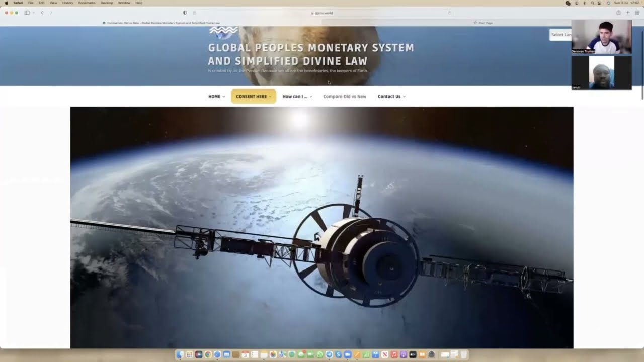Open the Develop menu
Image resolution: width=644 pixels, height=362 pixels.
[107, 3]
